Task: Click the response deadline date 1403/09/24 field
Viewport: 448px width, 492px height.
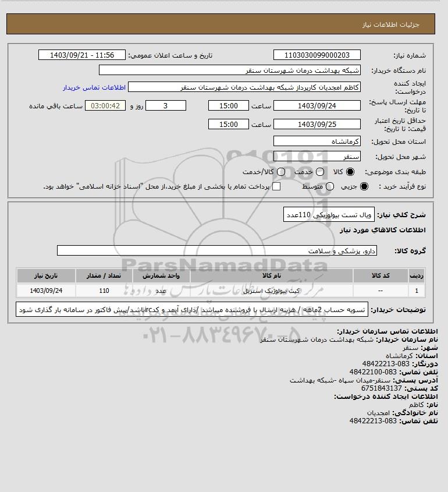Action: [x=317, y=105]
